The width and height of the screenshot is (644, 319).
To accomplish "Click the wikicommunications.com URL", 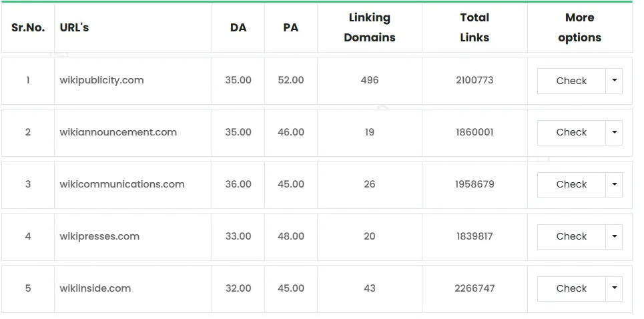I will 122,184.
